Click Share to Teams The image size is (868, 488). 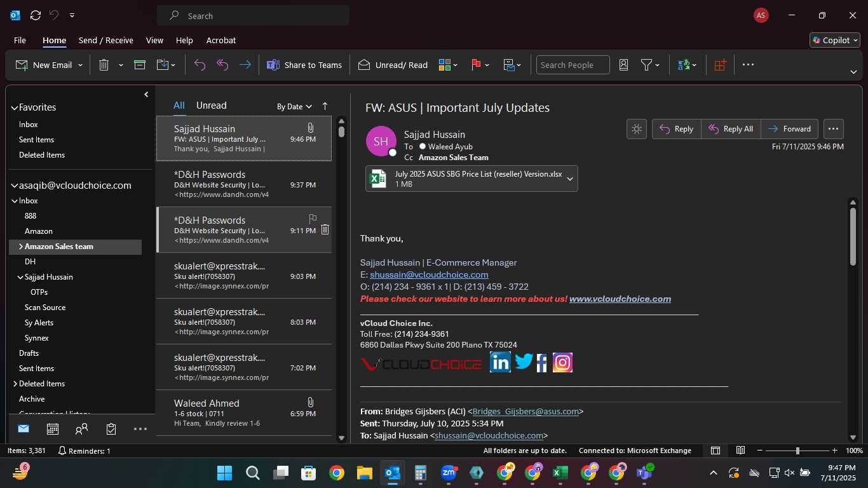click(304, 65)
